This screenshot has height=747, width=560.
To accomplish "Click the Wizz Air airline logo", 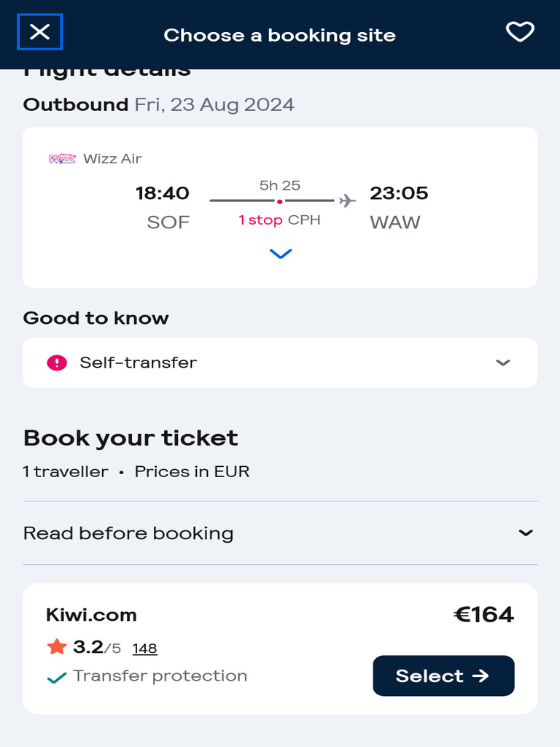I will (x=62, y=158).
